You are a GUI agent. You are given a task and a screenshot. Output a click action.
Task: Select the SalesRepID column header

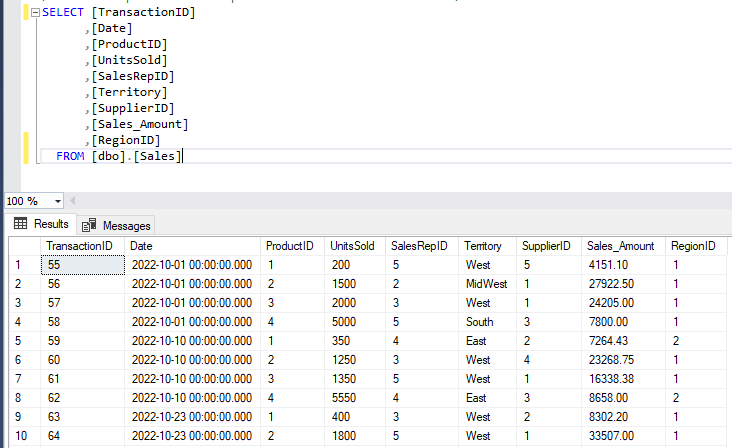422,246
